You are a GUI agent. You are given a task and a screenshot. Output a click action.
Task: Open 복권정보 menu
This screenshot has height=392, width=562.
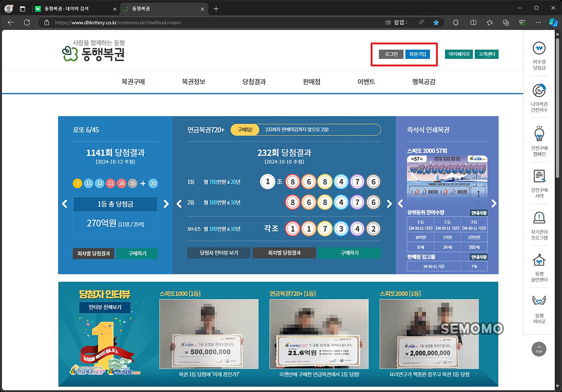[x=194, y=82]
